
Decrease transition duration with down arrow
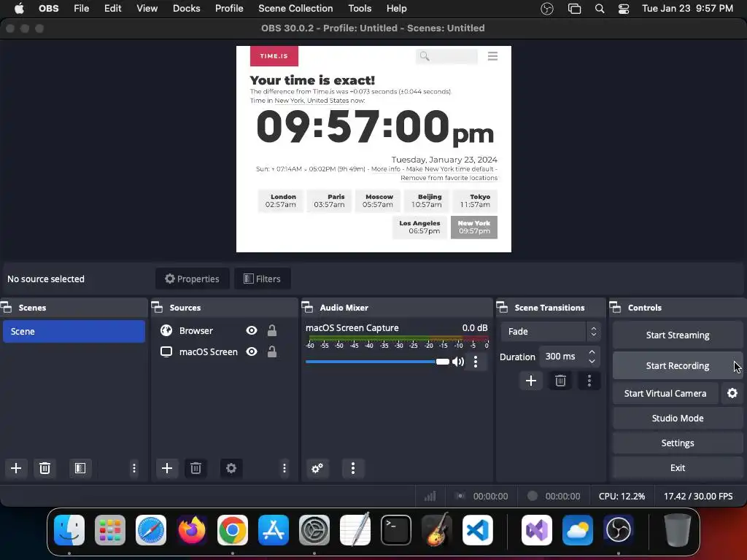pyautogui.click(x=592, y=362)
